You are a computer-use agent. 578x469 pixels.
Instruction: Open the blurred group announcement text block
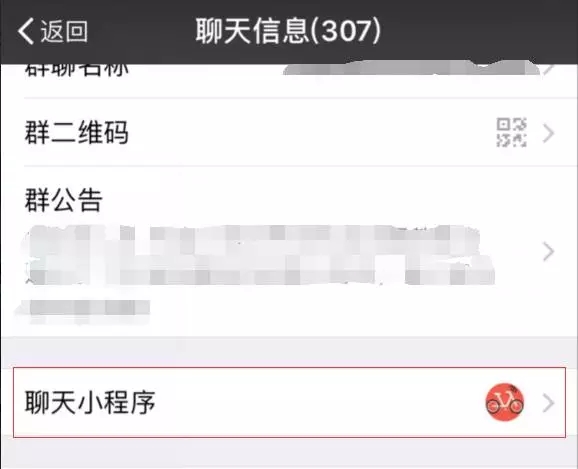(x=258, y=254)
